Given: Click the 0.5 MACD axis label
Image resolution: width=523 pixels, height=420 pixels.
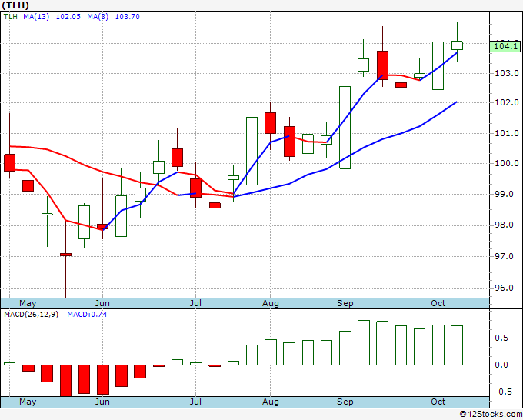Looking at the screenshot, I should [x=501, y=338].
